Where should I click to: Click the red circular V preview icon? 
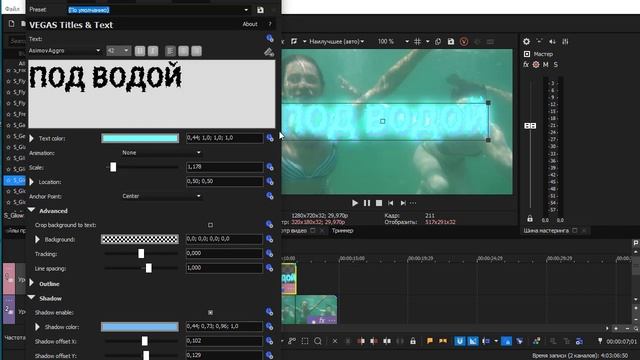[464, 41]
